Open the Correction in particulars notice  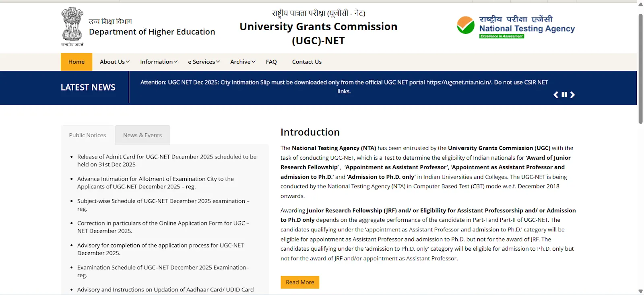coord(163,227)
